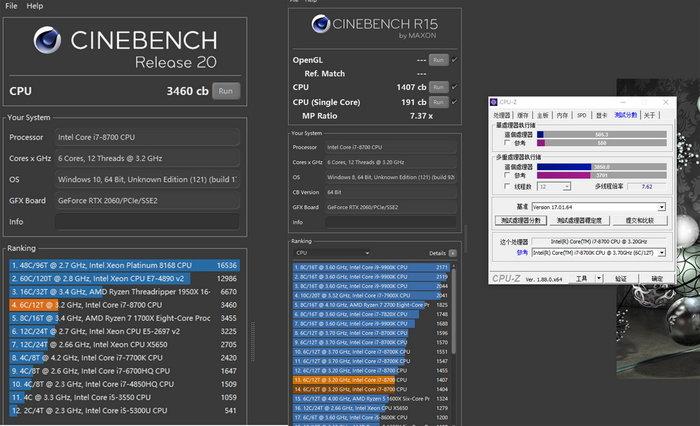Select the Core i5-3550 ranking row
Image resolution: width=700 pixels, height=426 pixels.
tap(124, 397)
